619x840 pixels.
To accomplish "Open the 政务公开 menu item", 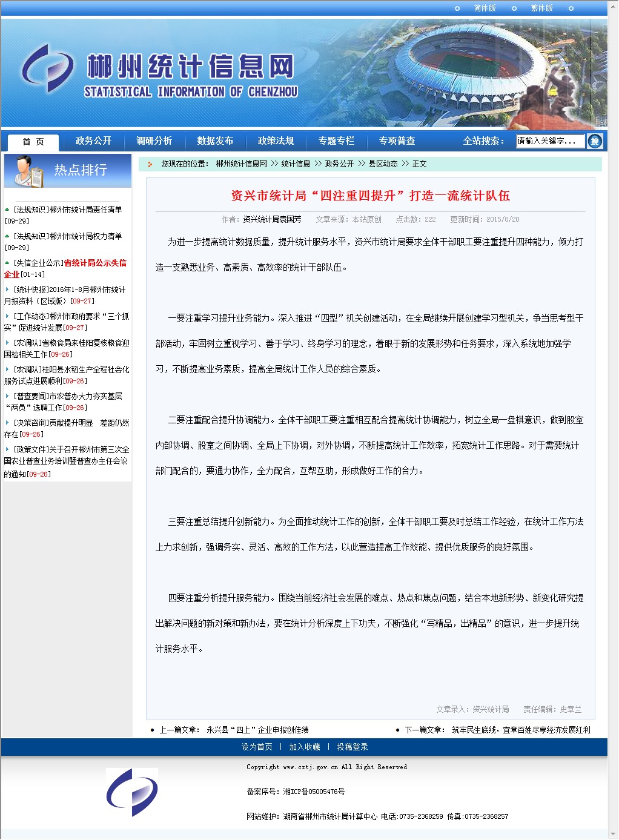I will (x=93, y=141).
